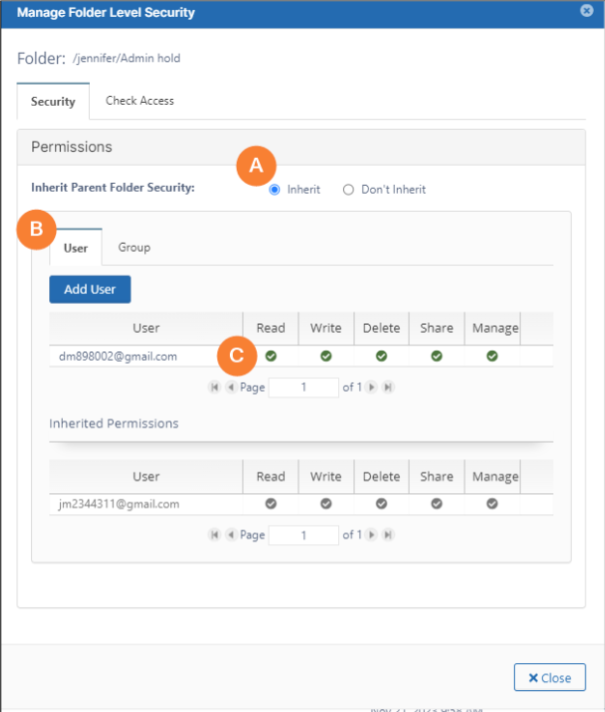Select the Security tab
Image resolution: width=605 pixels, height=712 pixels.
(x=53, y=102)
